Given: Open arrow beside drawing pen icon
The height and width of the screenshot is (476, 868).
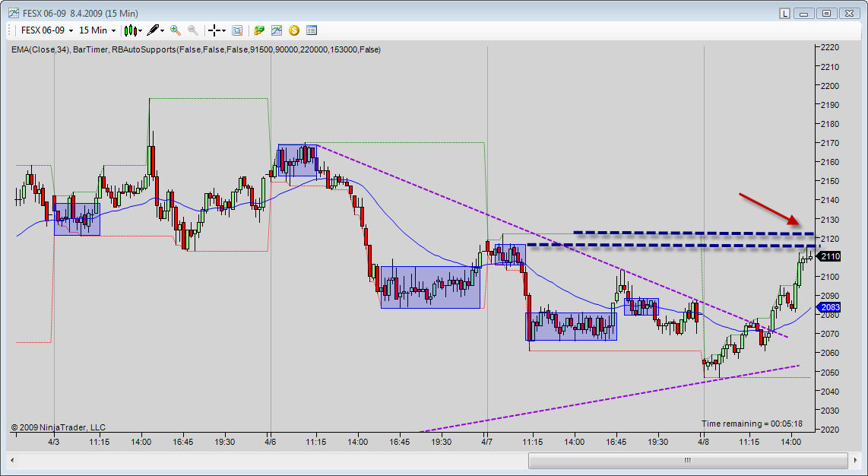Looking at the screenshot, I should click(x=162, y=30).
